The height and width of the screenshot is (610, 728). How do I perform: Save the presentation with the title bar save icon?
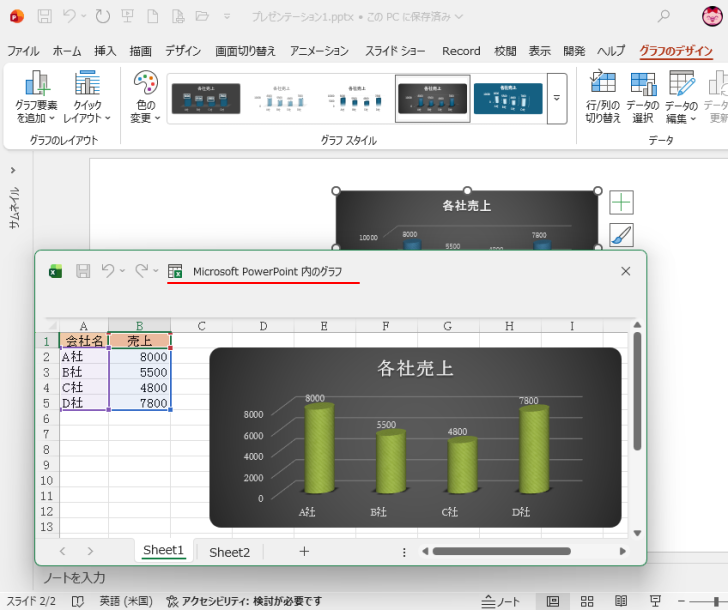(45, 17)
